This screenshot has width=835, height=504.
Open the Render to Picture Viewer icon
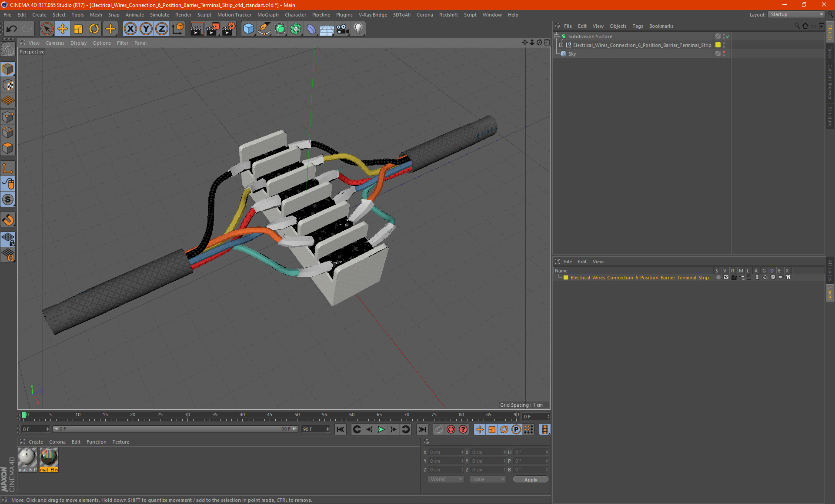click(212, 29)
